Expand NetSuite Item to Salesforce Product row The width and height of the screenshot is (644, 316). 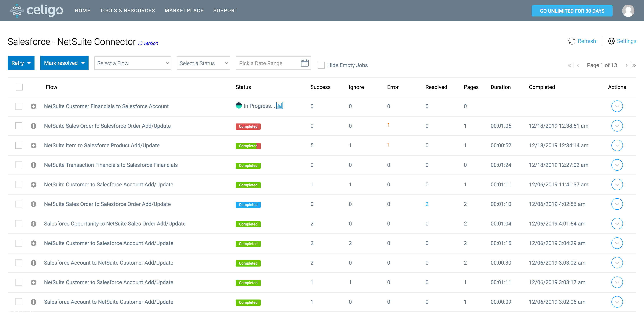(34, 146)
